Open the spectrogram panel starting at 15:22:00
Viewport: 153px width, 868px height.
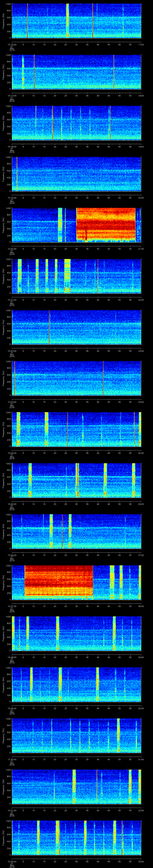pyautogui.click(x=77, y=327)
